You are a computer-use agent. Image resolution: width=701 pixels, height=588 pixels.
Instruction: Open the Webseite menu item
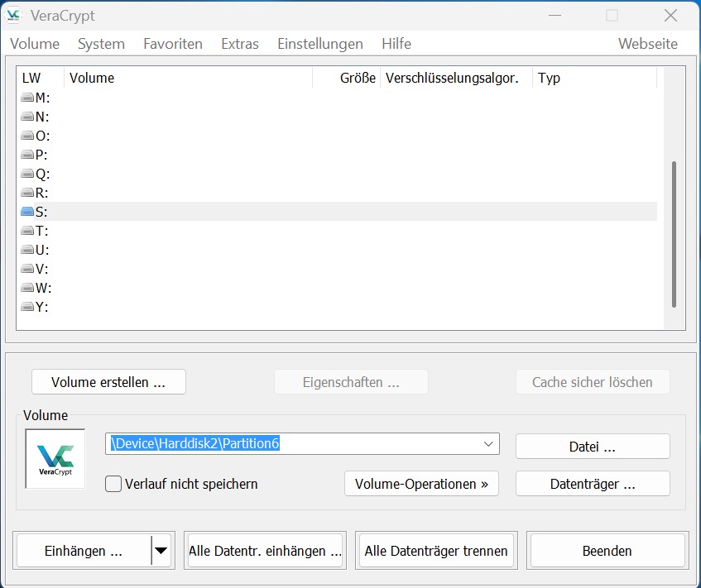(648, 44)
